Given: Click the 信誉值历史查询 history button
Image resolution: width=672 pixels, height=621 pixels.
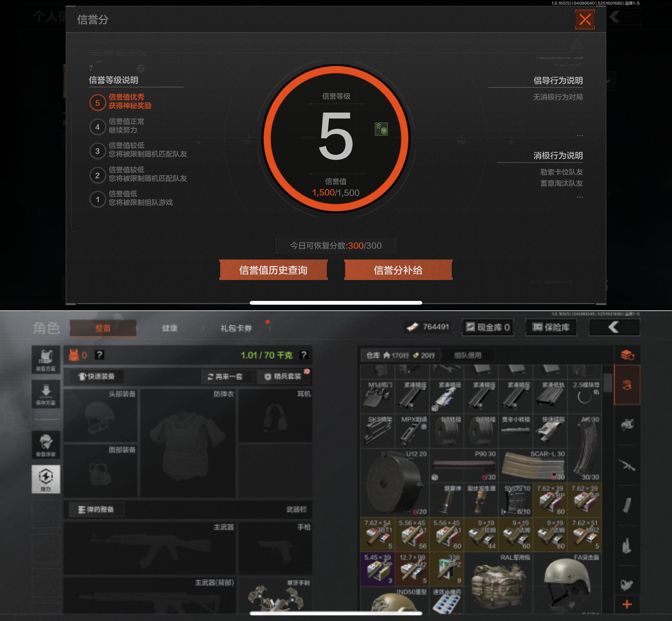Looking at the screenshot, I should point(273,270).
